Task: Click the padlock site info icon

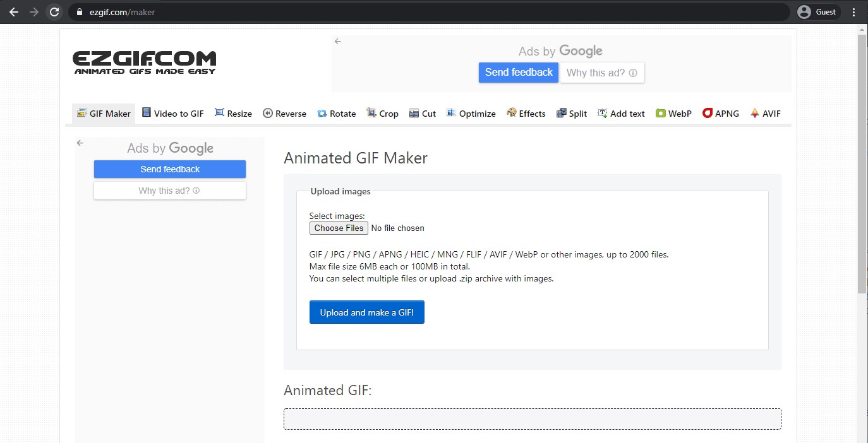Action: click(80, 12)
